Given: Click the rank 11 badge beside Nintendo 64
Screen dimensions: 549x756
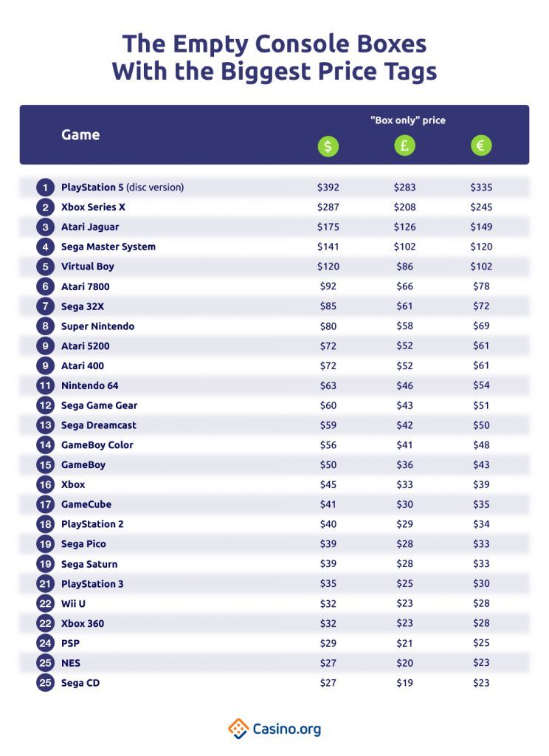Looking at the screenshot, I should (45, 385).
